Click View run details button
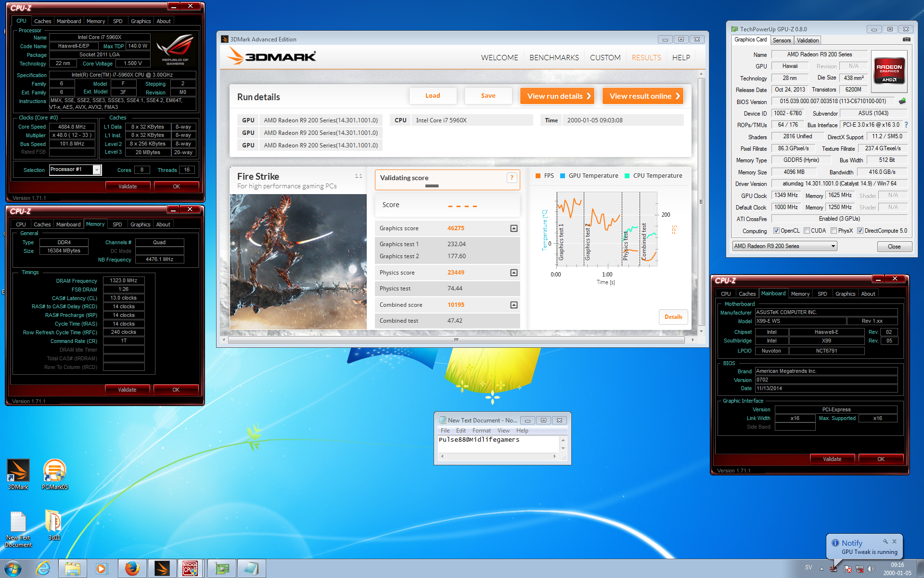 [x=557, y=96]
